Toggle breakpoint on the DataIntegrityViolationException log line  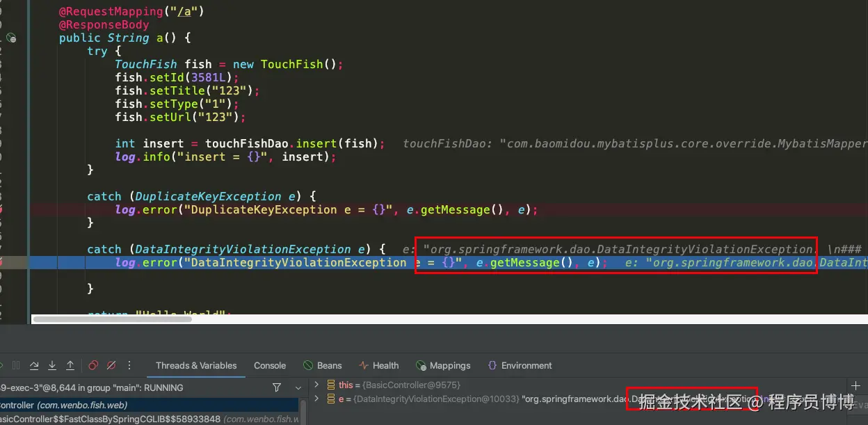2,262
